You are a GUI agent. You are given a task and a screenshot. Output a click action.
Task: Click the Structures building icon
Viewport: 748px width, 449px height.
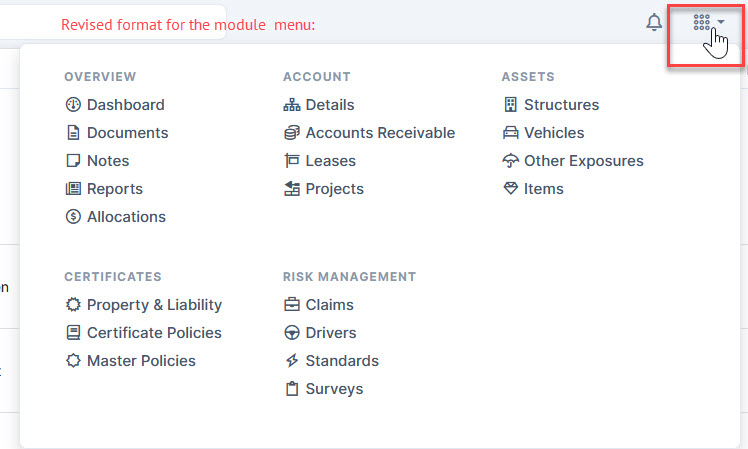tap(510, 104)
